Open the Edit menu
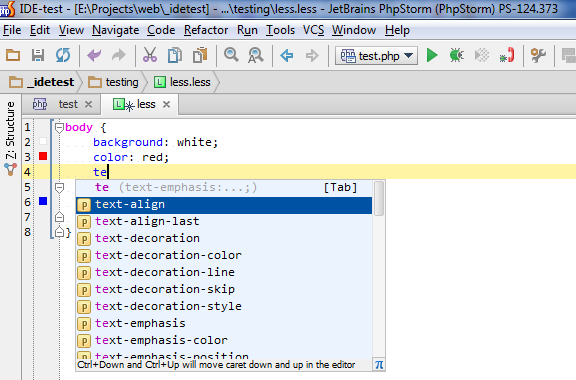576x380 pixels. point(40,30)
